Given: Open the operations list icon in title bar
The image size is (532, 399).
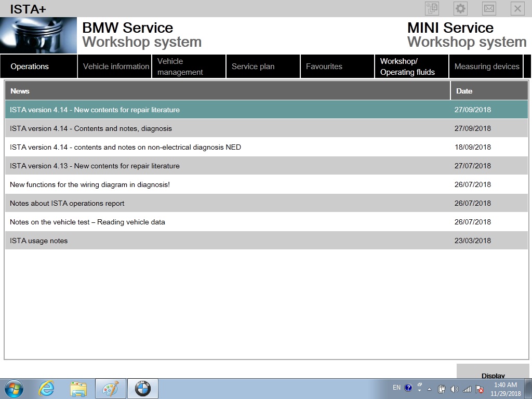Looking at the screenshot, I should (x=432, y=8).
